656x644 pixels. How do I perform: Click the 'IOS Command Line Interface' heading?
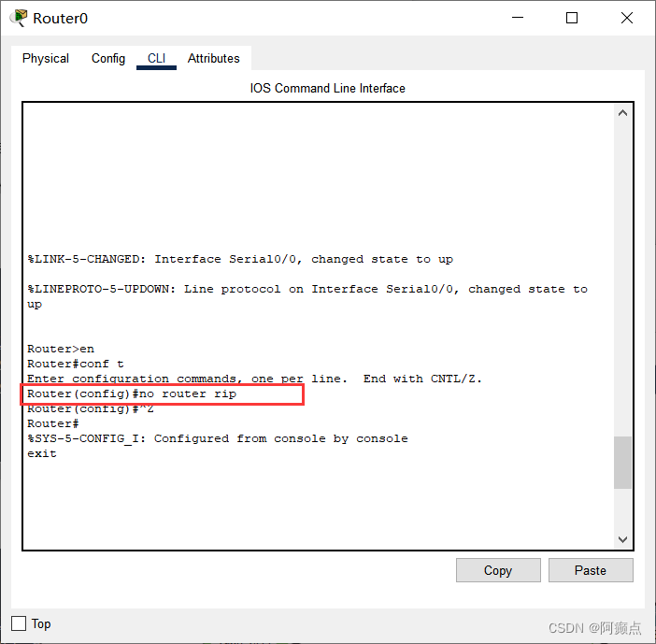pos(328,88)
